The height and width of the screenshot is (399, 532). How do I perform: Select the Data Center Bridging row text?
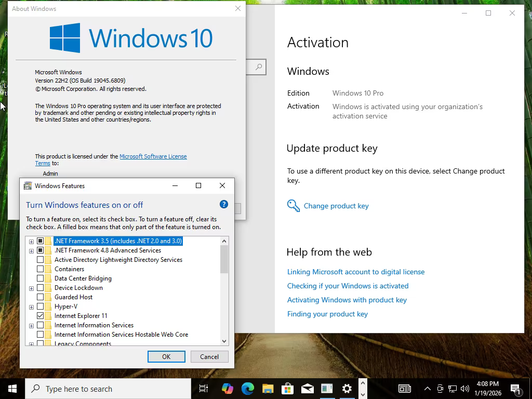click(83, 278)
